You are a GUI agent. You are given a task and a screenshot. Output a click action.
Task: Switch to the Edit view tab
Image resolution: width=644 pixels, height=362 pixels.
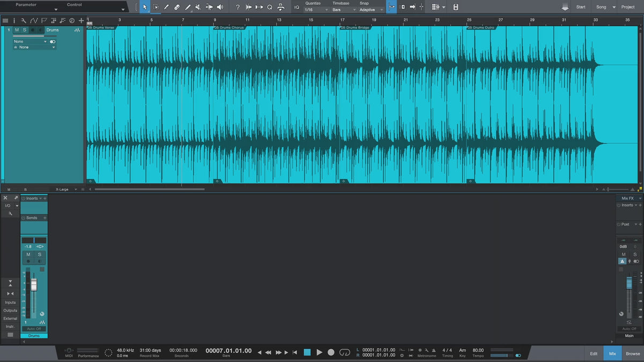tap(594, 353)
